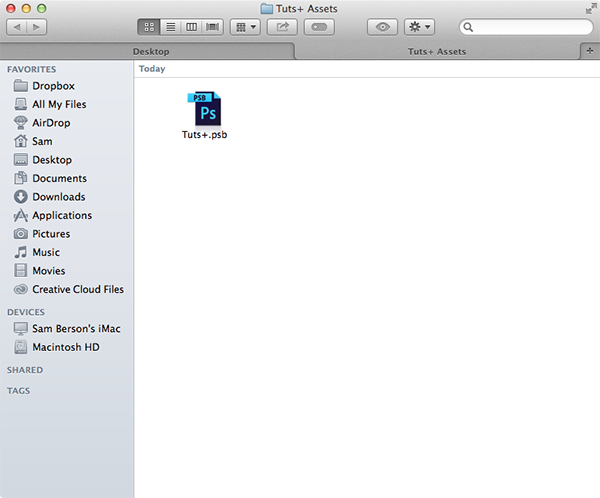Click the Finder search field

(526, 27)
